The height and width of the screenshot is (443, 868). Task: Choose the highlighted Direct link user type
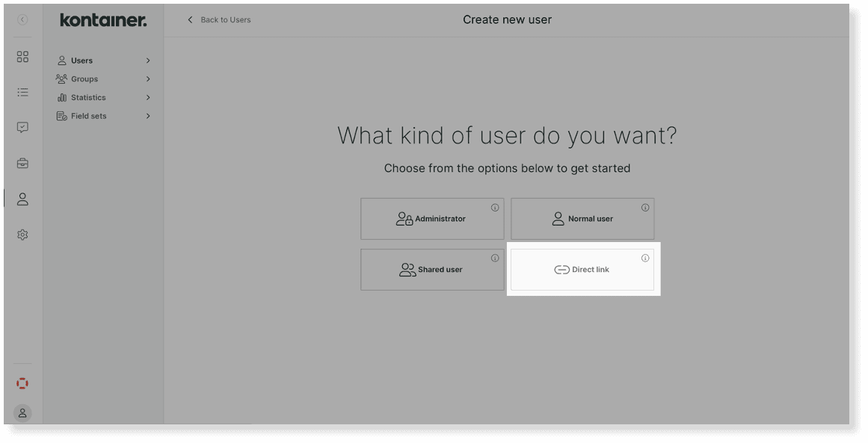click(582, 269)
